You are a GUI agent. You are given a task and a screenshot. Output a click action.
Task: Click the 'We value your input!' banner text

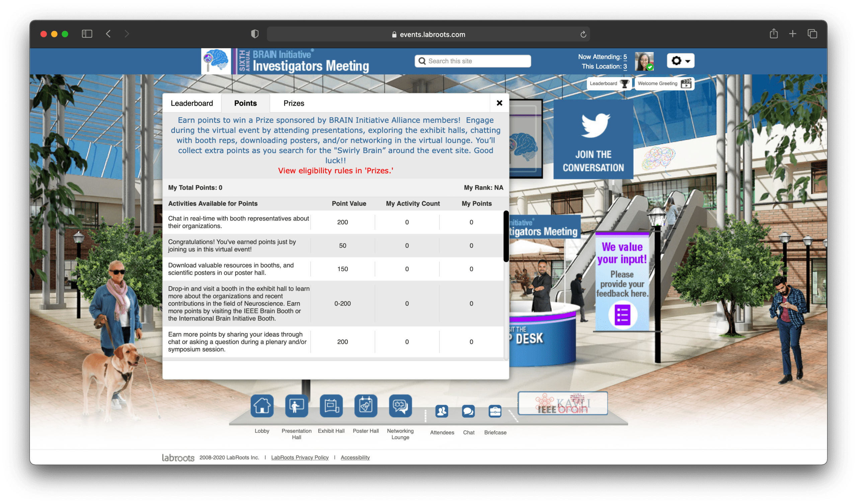(x=622, y=253)
